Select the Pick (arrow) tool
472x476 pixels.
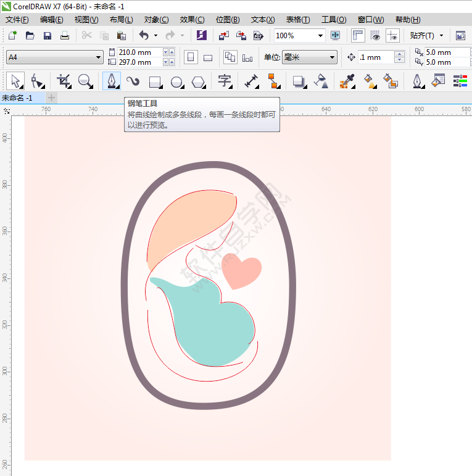pos(16,80)
